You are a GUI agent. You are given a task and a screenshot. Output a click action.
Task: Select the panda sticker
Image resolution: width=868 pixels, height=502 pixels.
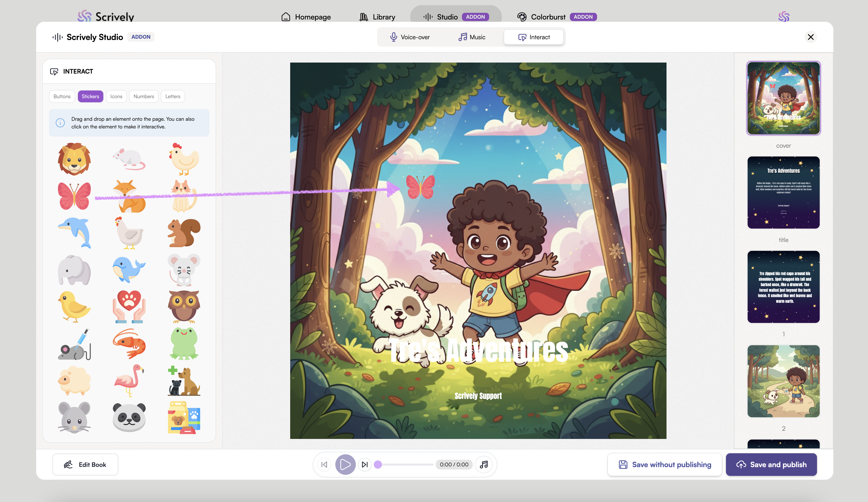click(x=129, y=417)
